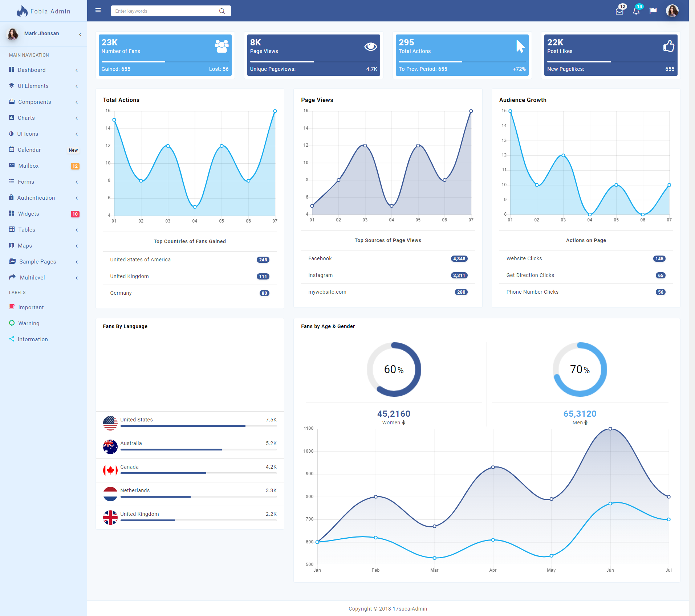Image resolution: width=695 pixels, height=616 pixels.
Task: Click the 4,348 badge beside Facebook
Action: (459, 259)
